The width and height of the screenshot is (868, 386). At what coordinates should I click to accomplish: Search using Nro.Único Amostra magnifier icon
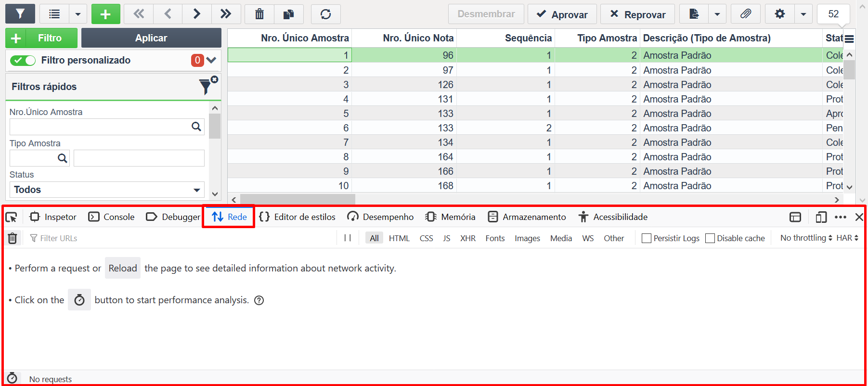pyautogui.click(x=196, y=127)
